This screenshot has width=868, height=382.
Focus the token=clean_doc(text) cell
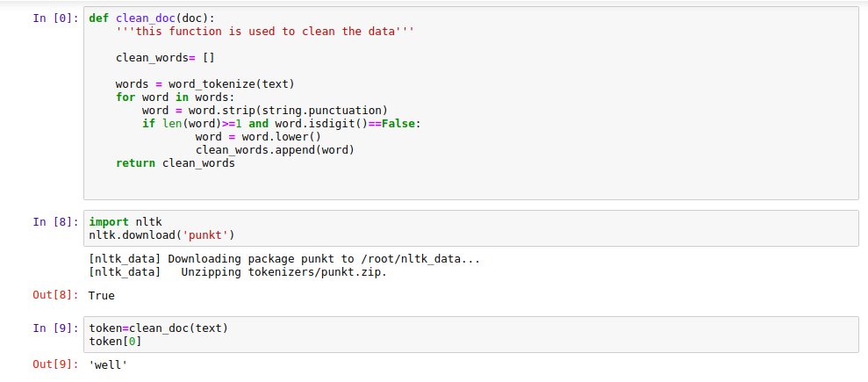(x=470, y=335)
